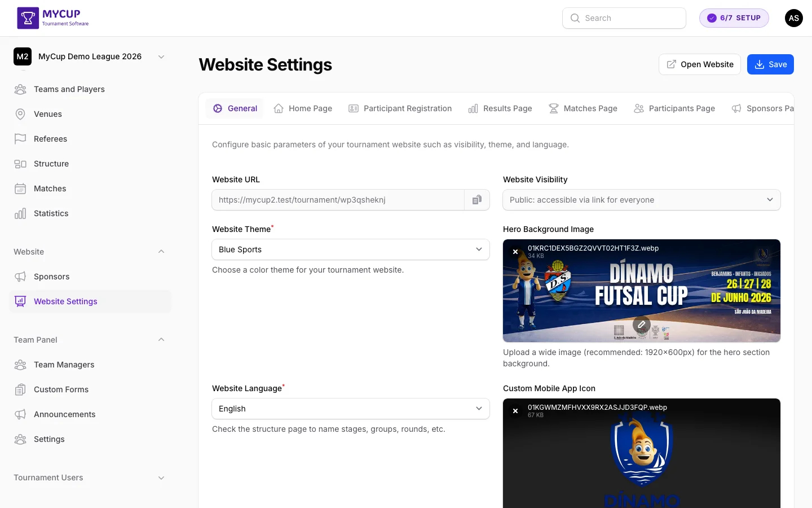Screen dimensions: 812x508
Task: Go to Referees page
Action: 90,139
